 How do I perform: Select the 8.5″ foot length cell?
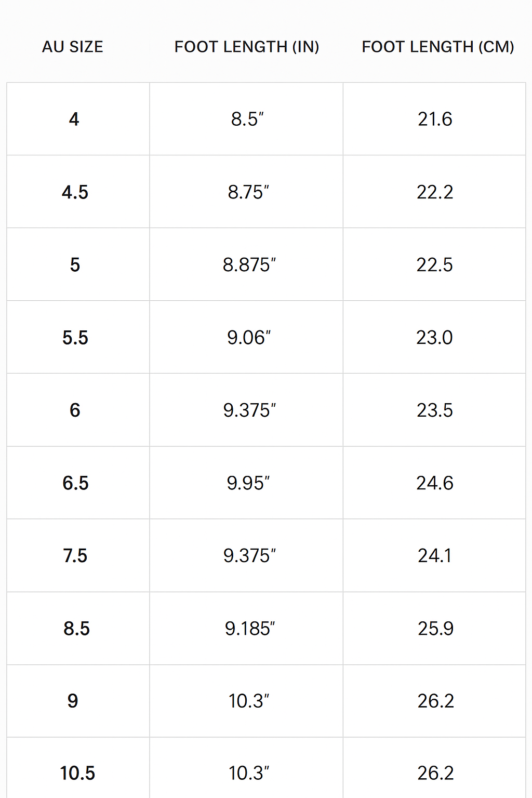[247, 119]
